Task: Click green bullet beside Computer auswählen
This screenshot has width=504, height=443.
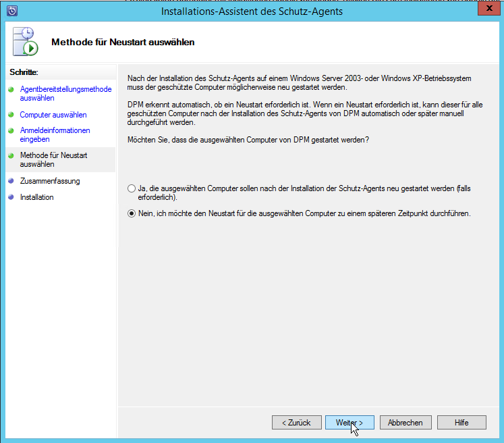Action: coord(11,115)
